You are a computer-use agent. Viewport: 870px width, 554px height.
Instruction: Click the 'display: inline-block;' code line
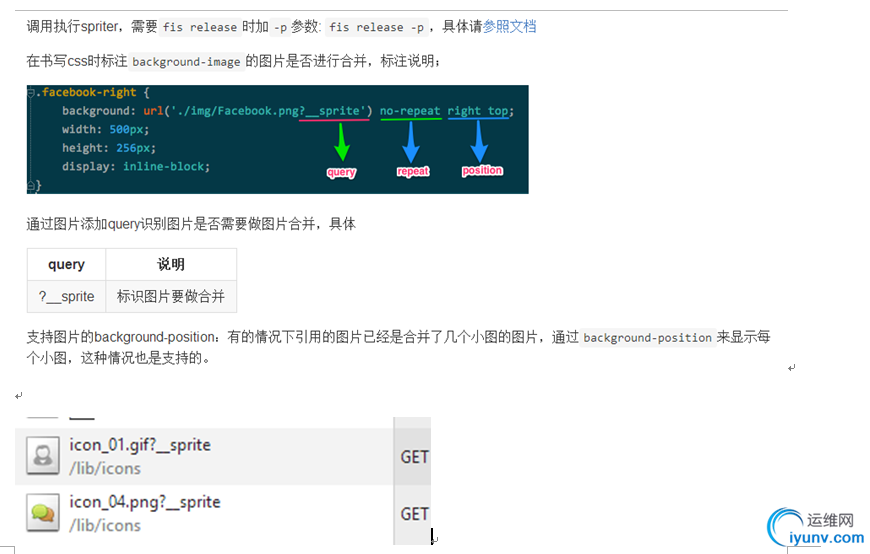pos(136,167)
